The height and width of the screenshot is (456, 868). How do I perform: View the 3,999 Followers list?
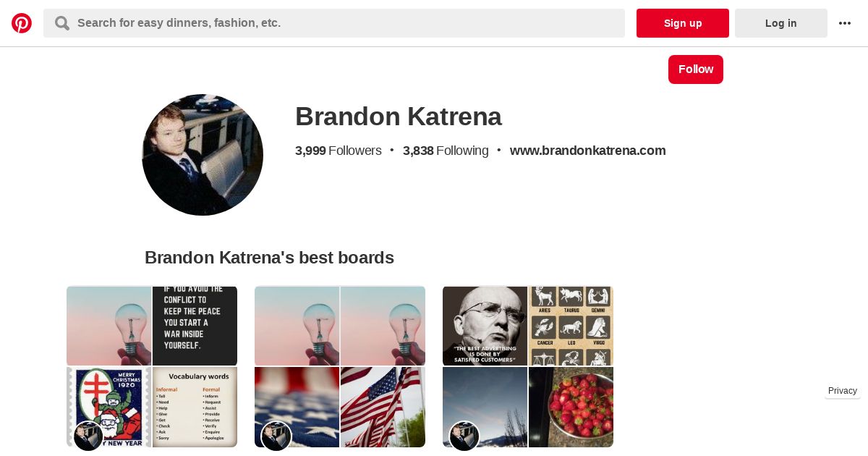pyautogui.click(x=338, y=151)
